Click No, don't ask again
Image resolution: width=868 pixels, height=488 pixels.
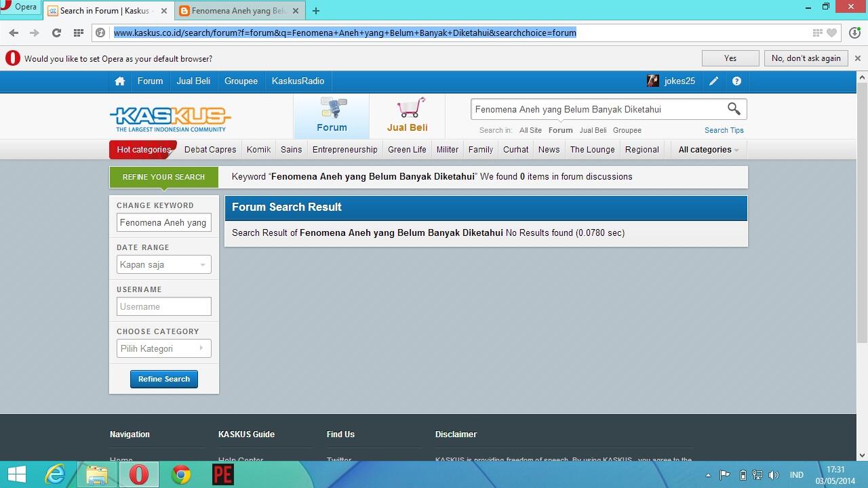point(806,58)
